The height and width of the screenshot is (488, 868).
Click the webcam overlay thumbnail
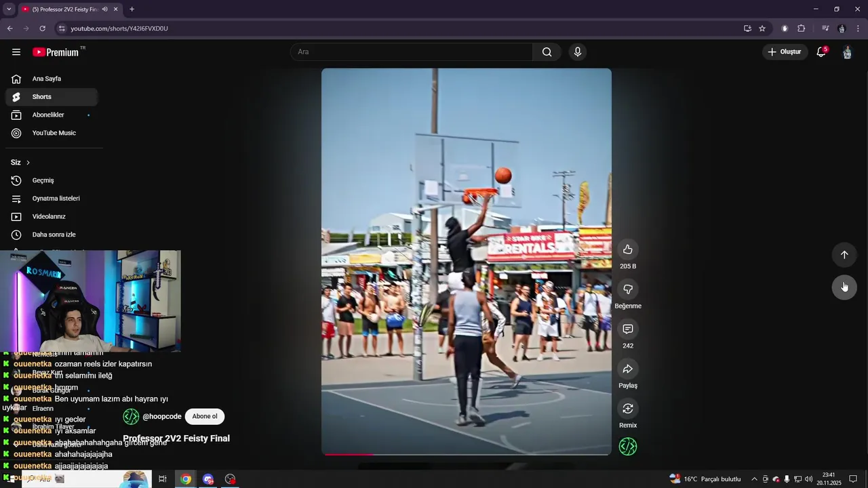pos(90,301)
